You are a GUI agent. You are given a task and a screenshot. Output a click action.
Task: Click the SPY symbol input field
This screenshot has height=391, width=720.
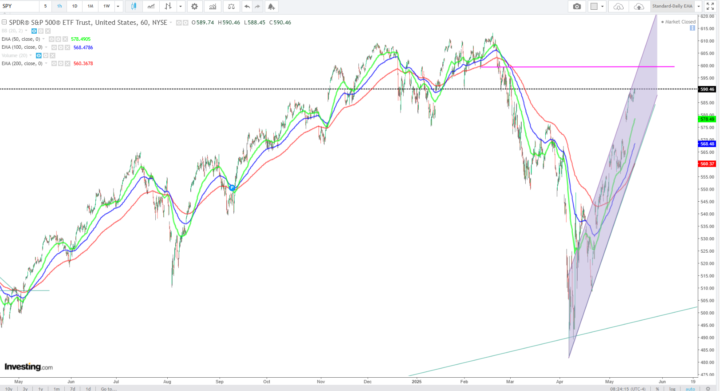click(x=19, y=6)
